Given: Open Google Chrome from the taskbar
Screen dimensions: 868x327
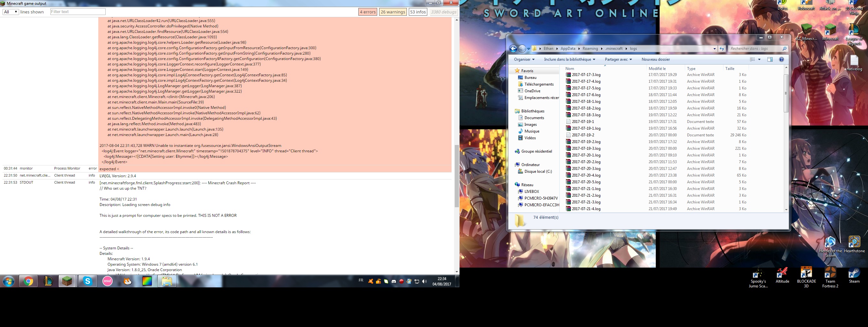Looking at the screenshot, I should pos(28,281).
